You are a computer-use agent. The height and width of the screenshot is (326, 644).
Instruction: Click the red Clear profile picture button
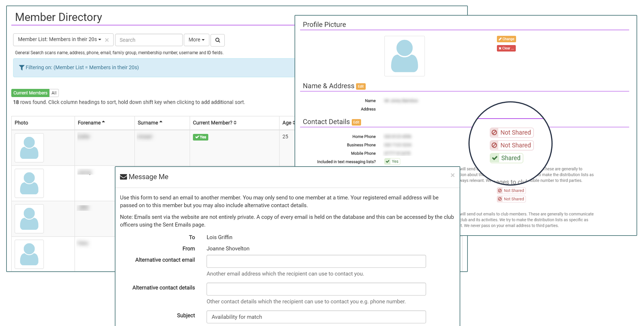point(506,48)
